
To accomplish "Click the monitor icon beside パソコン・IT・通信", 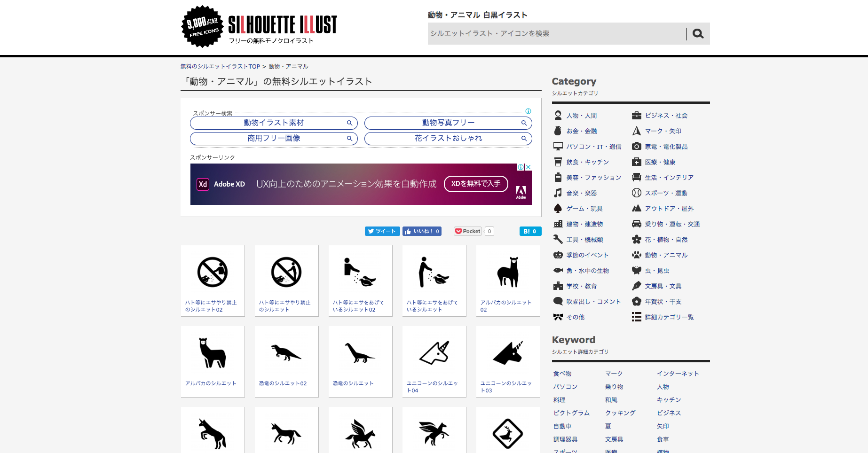I will point(558,146).
